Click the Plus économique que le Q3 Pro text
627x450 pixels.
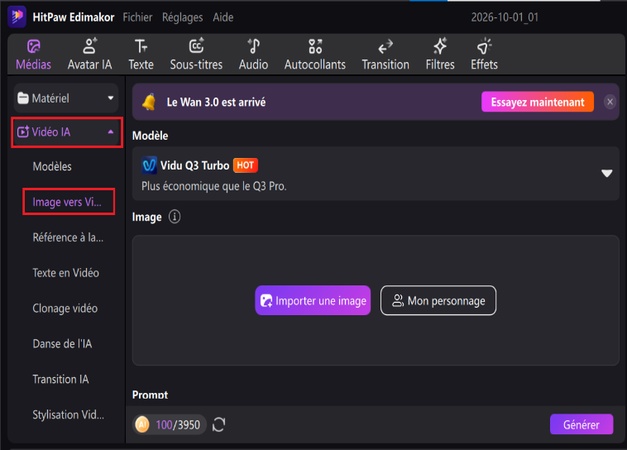tap(214, 186)
